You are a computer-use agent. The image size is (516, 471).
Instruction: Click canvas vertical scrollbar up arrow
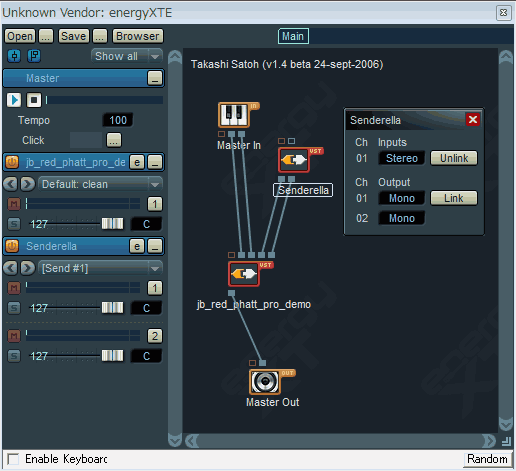pos(506,57)
